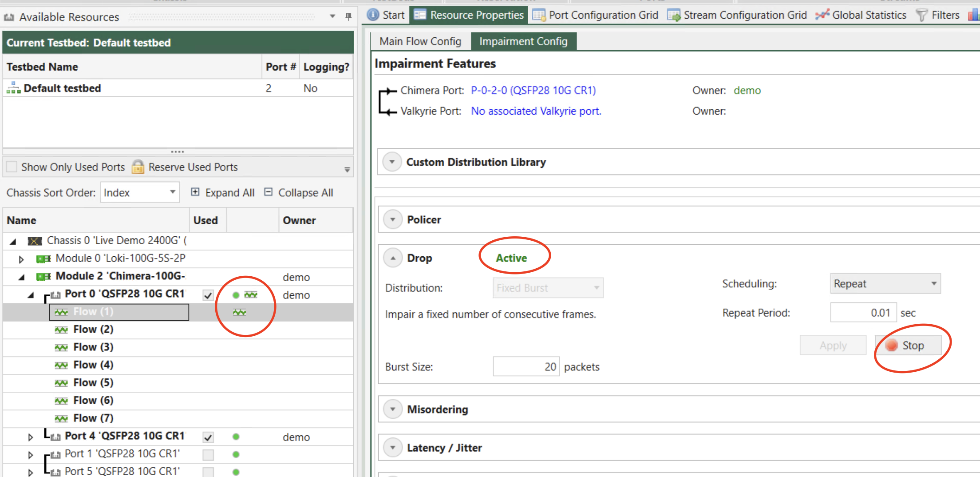Image resolution: width=980 pixels, height=477 pixels.
Task: Pin the Available Resources panel
Action: (x=348, y=16)
